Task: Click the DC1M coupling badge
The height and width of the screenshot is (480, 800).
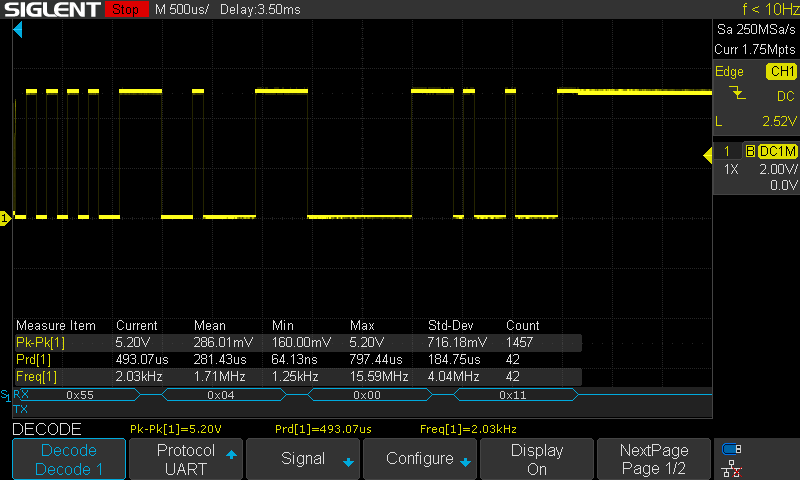Action: click(x=778, y=151)
